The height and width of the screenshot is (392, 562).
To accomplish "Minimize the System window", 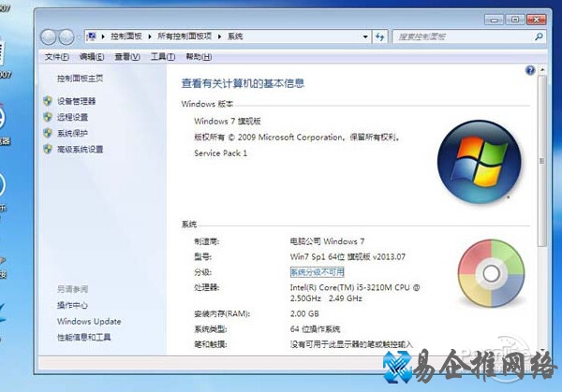I will pos(494,20).
